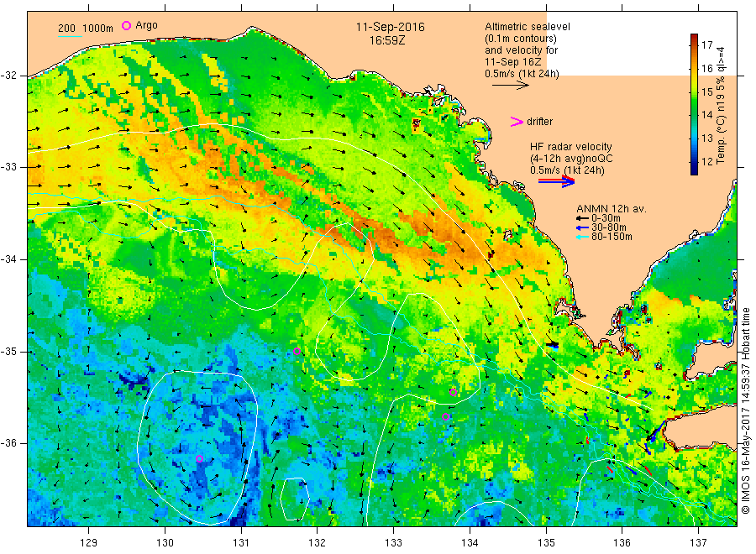This screenshot has height=554, width=756.
Task: Click the 'HF radar velocity' label
Action: point(571,146)
